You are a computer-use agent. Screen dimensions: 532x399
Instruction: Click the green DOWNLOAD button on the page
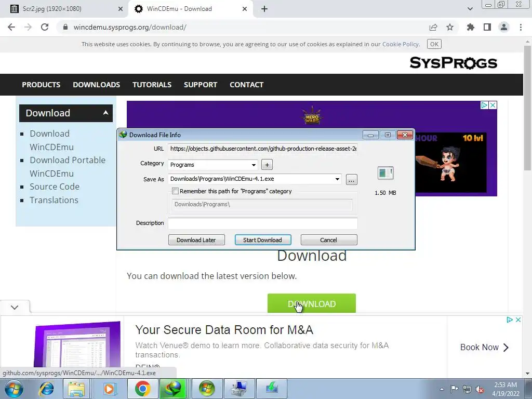tap(312, 303)
